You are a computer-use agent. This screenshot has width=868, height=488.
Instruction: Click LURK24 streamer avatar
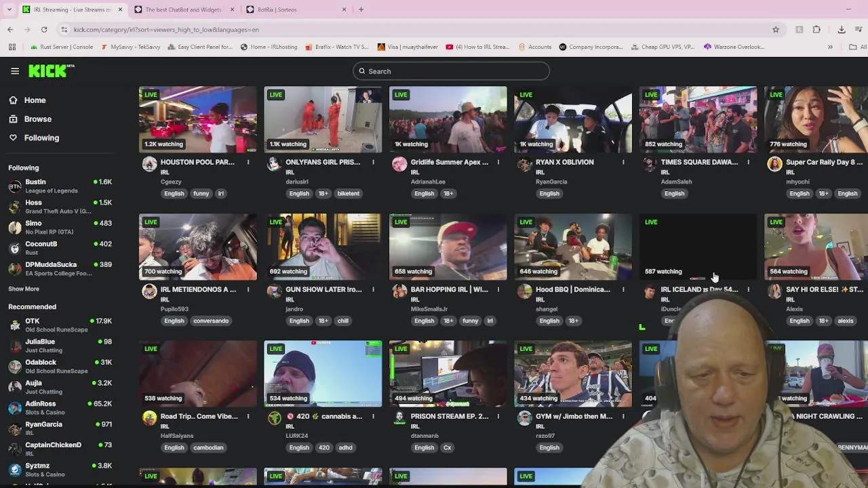point(274,418)
